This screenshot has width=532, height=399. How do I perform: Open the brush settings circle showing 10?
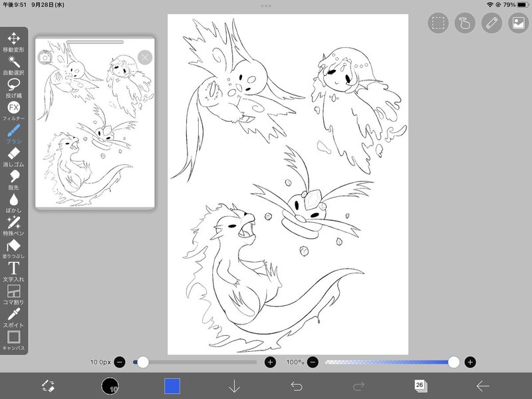click(x=110, y=386)
